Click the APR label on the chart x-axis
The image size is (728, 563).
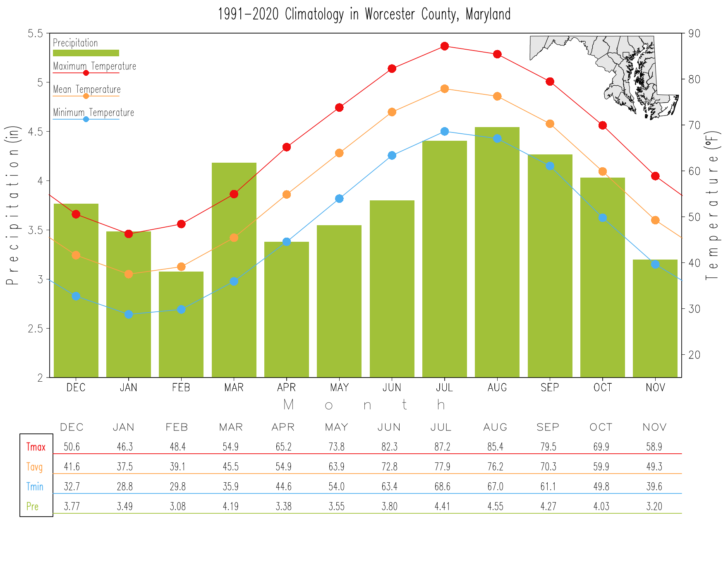pos(287,387)
